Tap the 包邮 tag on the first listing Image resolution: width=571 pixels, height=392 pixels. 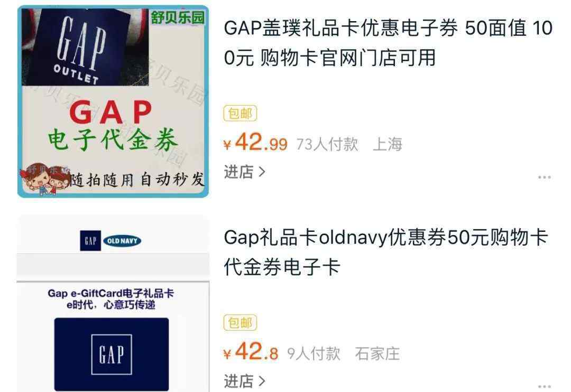pos(240,113)
